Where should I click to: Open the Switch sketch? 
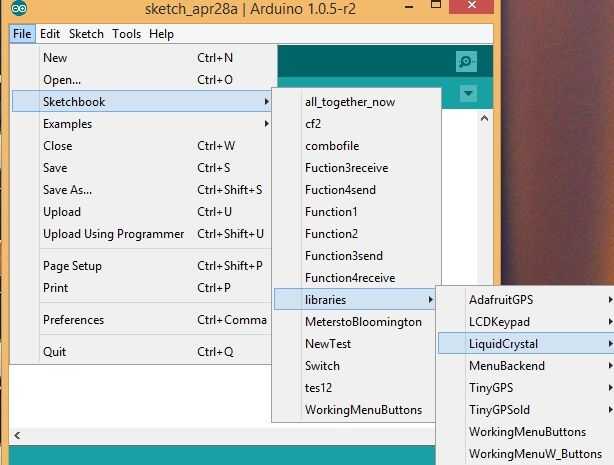tap(355, 365)
